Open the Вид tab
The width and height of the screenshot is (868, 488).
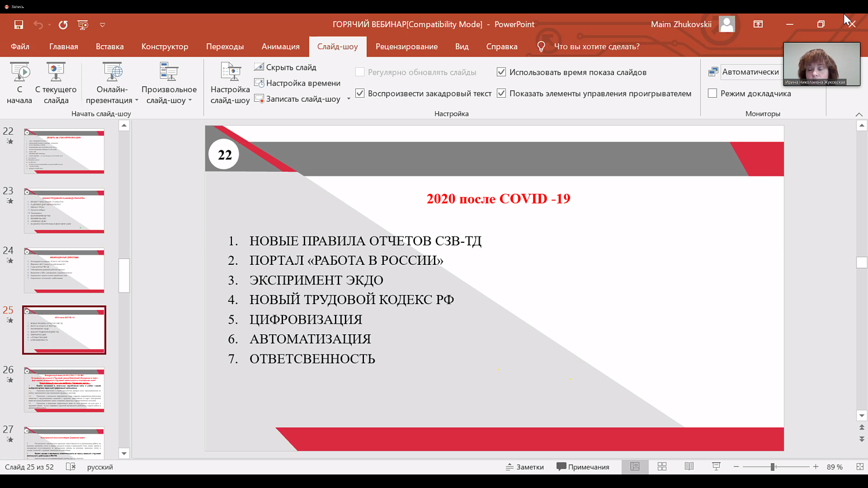tap(462, 46)
